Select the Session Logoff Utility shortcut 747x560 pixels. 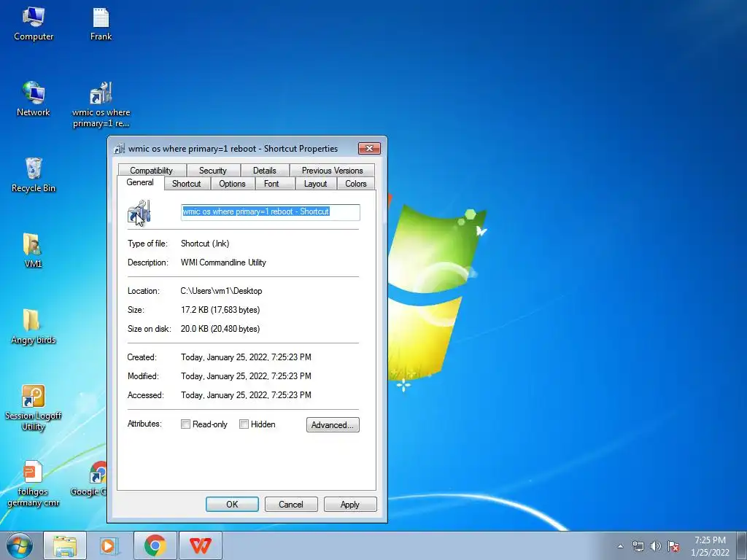point(33,408)
